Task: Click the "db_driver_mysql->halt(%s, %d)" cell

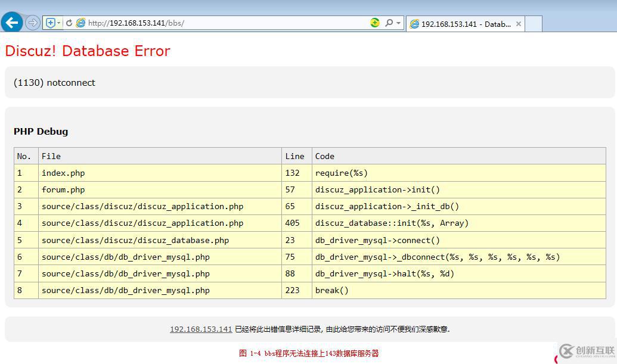Action: click(459, 273)
